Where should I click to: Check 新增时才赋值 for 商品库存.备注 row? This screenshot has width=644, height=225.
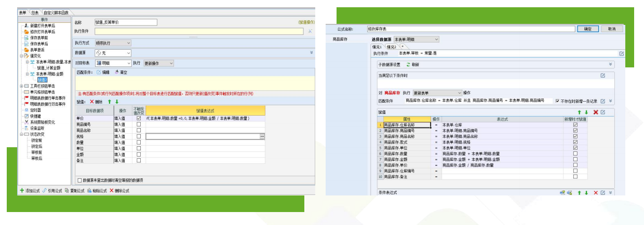574,177
